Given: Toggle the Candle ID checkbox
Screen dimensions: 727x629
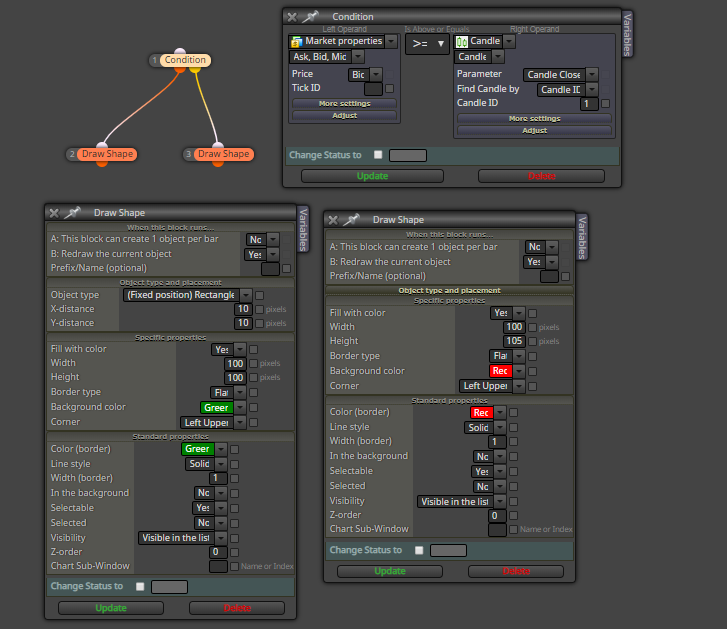Looking at the screenshot, I should [606, 103].
